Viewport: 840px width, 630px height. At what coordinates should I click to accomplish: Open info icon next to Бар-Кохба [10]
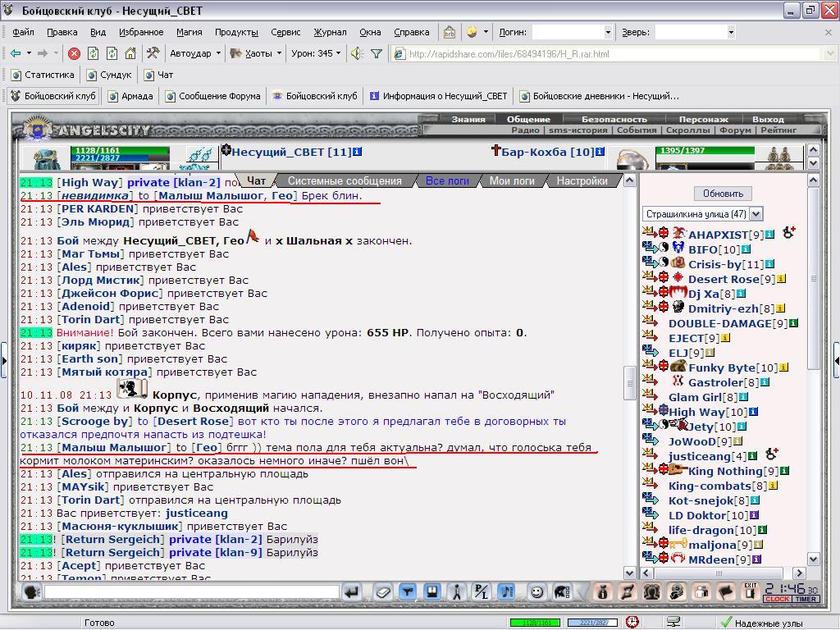coord(600,152)
